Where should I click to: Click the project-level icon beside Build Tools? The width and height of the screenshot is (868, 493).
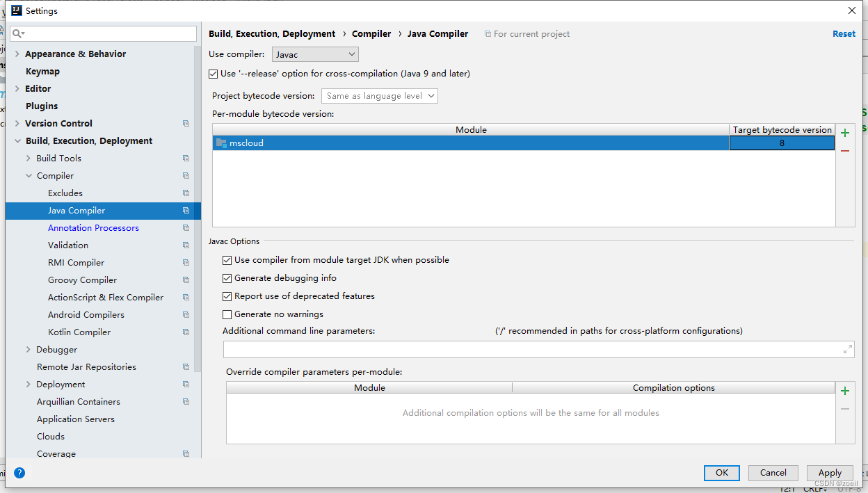click(186, 159)
